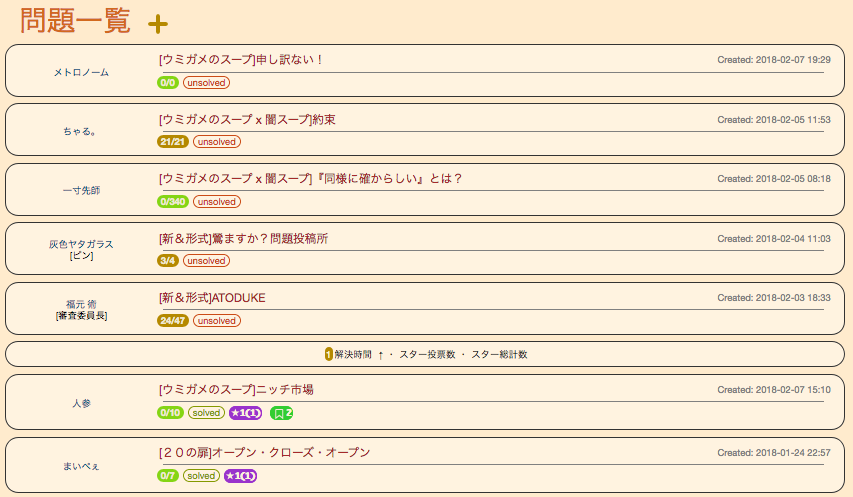Sort by スター投票数
Image resolution: width=853 pixels, height=497 pixels.
(427, 355)
